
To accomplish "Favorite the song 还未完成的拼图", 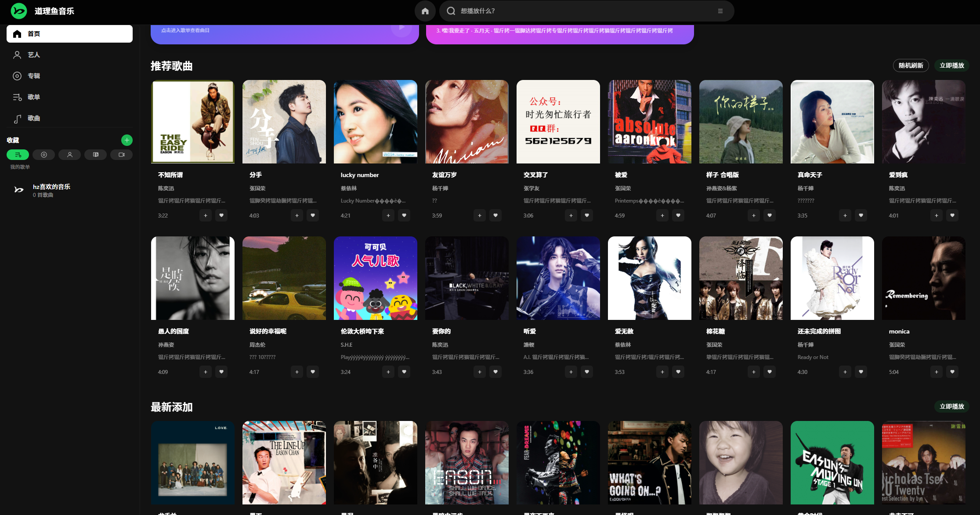I will (861, 372).
